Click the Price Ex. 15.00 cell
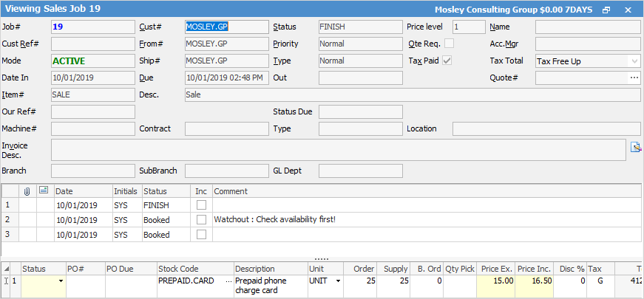Image resolution: width=644 pixels, height=299 pixels. [495, 281]
